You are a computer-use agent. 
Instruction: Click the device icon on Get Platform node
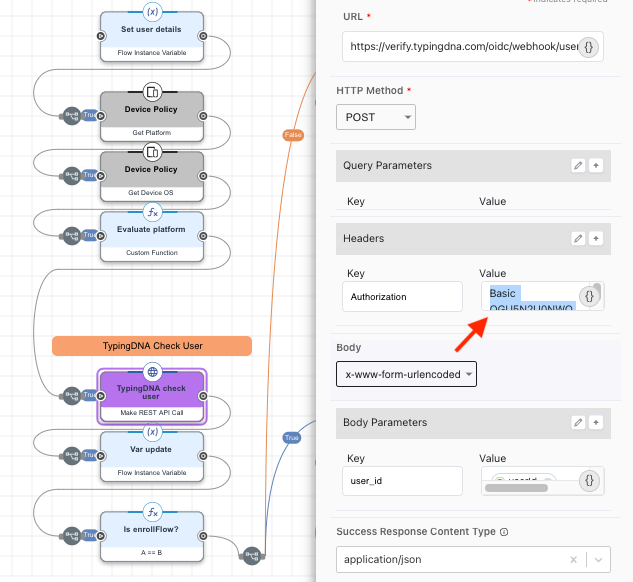(x=152, y=92)
